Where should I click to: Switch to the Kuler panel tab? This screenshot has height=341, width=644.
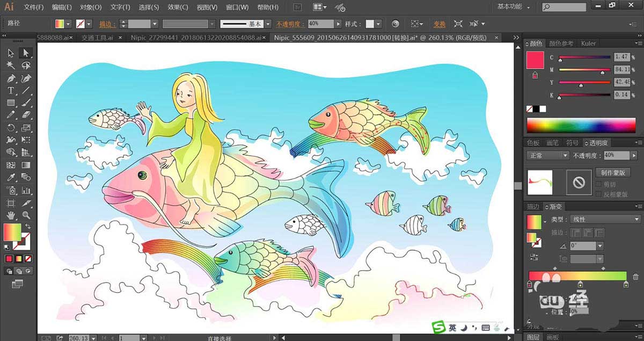589,43
